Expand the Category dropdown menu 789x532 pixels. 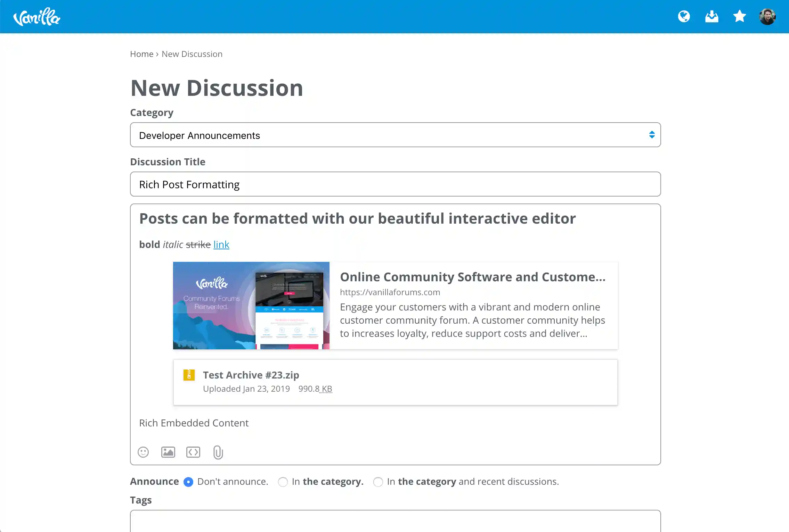(395, 135)
